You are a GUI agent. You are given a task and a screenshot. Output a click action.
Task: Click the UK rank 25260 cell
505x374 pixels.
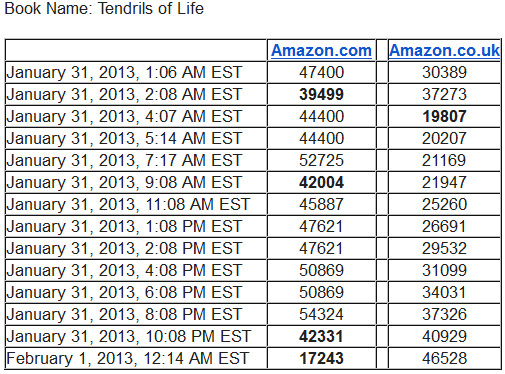(x=444, y=204)
